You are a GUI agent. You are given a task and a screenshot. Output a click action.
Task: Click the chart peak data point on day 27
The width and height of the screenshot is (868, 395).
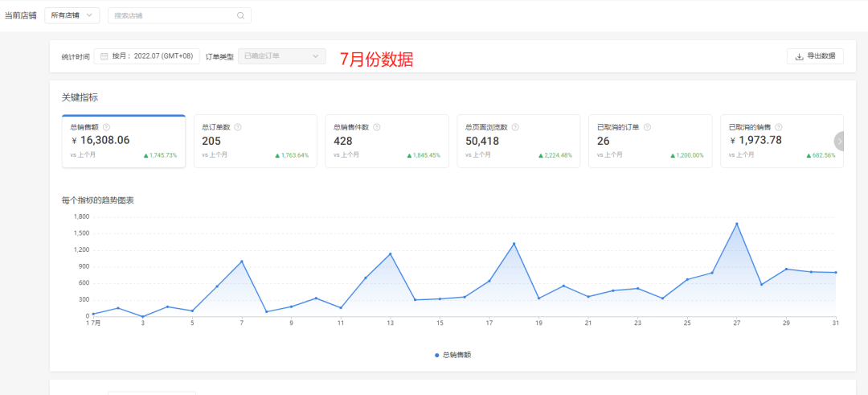click(736, 224)
